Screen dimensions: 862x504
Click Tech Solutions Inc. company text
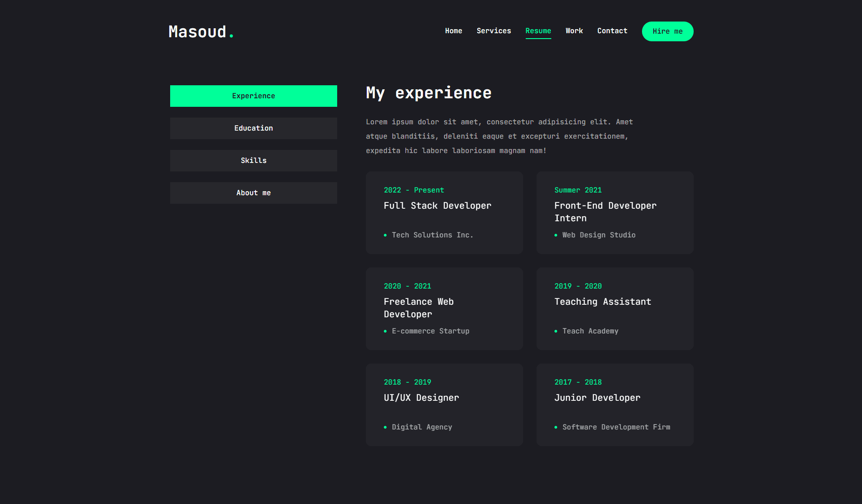[433, 235]
